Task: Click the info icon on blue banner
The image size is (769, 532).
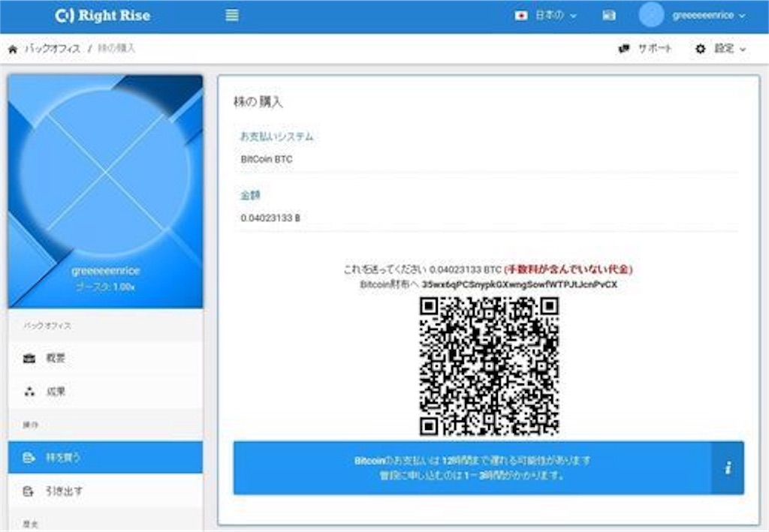Action: [x=728, y=467]
